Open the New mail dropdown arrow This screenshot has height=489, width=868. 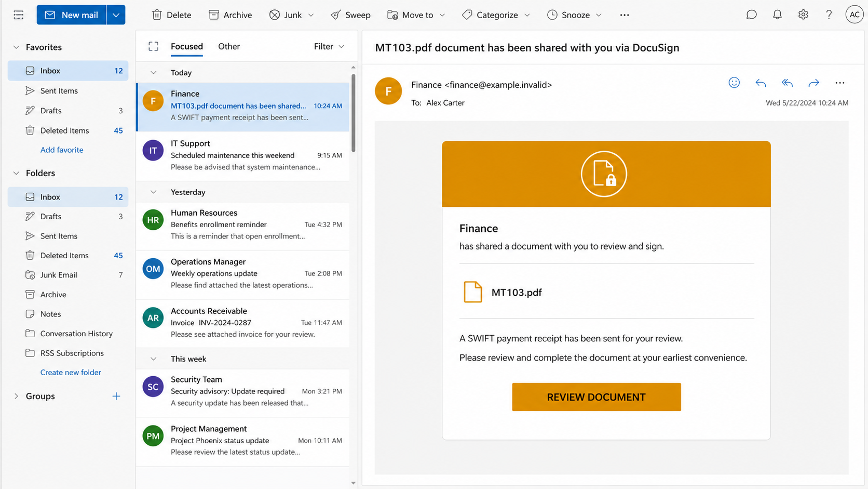tap(116, 15)
